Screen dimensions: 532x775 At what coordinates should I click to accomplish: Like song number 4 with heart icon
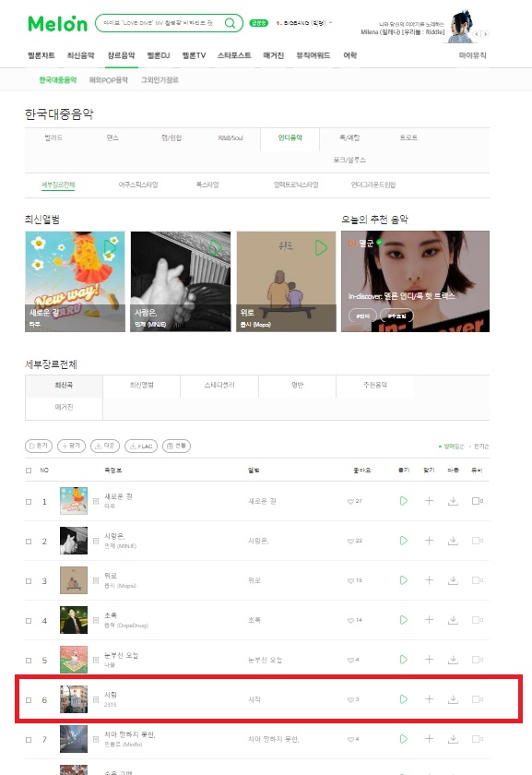click(350, 620)
